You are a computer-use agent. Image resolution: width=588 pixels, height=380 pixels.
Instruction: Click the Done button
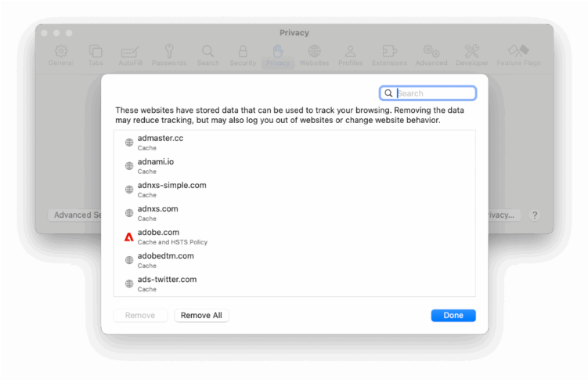point(453,316)
